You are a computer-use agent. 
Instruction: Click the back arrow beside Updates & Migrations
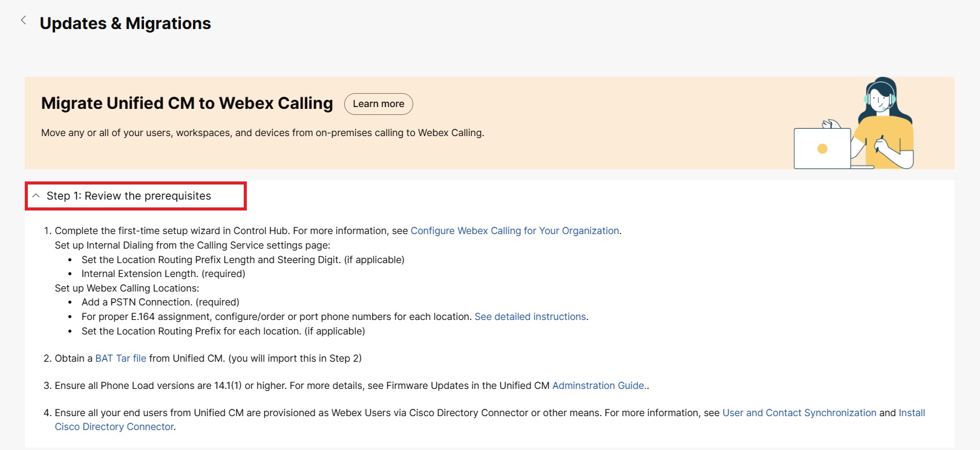coord(24,21)
